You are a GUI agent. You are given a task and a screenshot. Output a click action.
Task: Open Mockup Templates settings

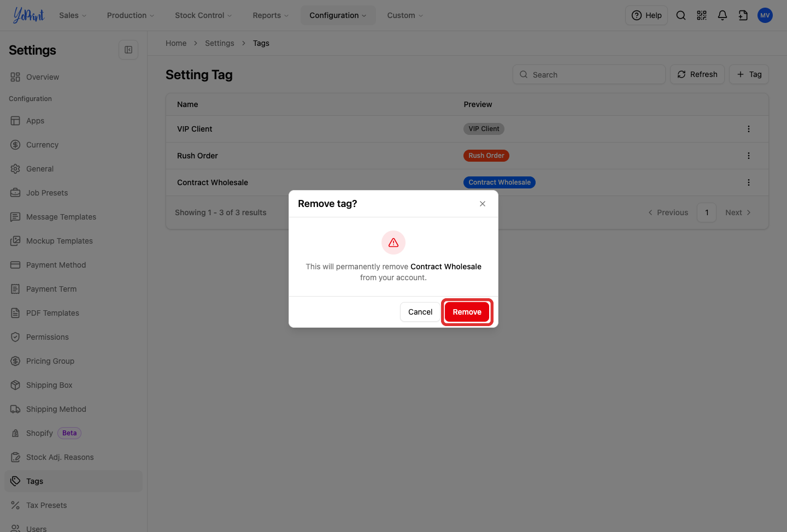coord(73,241)
